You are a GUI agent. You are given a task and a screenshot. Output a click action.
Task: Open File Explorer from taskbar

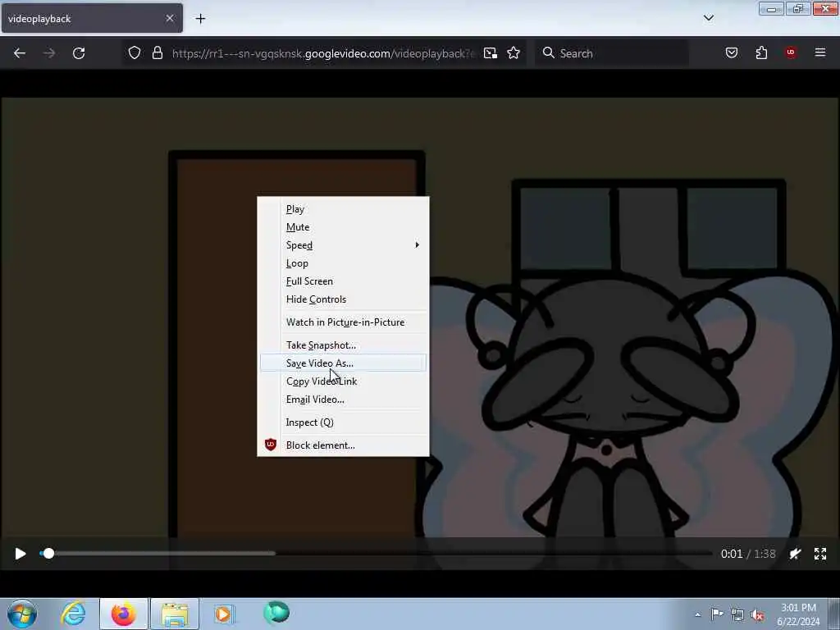coord(175,614)
